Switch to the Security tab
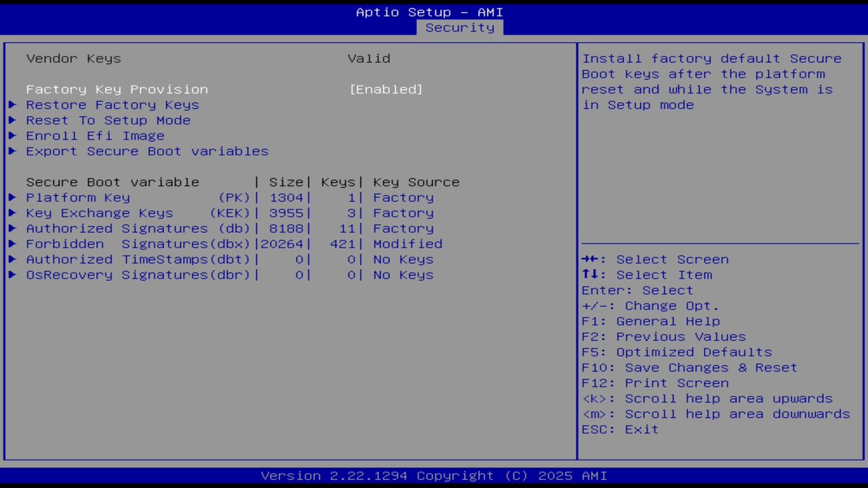 460,27
